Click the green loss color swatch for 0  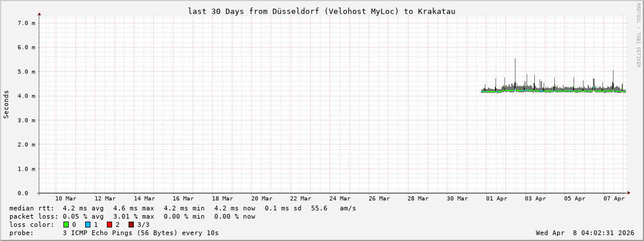pos(66,225)
